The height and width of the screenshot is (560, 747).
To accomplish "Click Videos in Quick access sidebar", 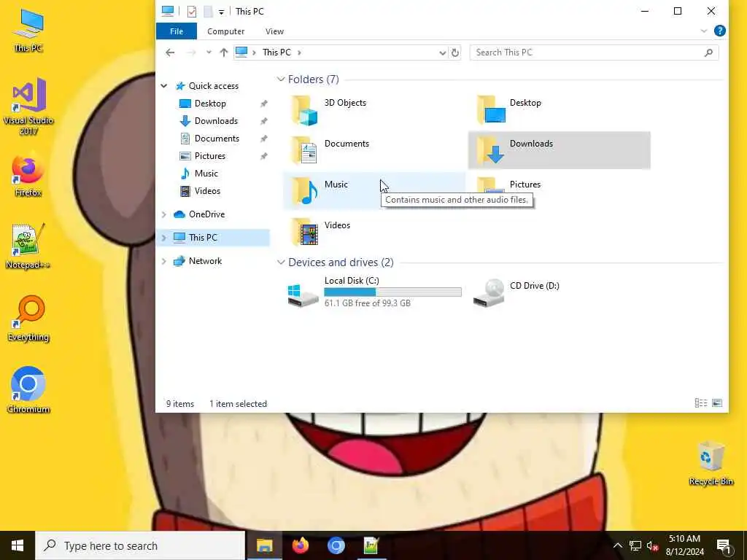I will (x=207, y=191).
